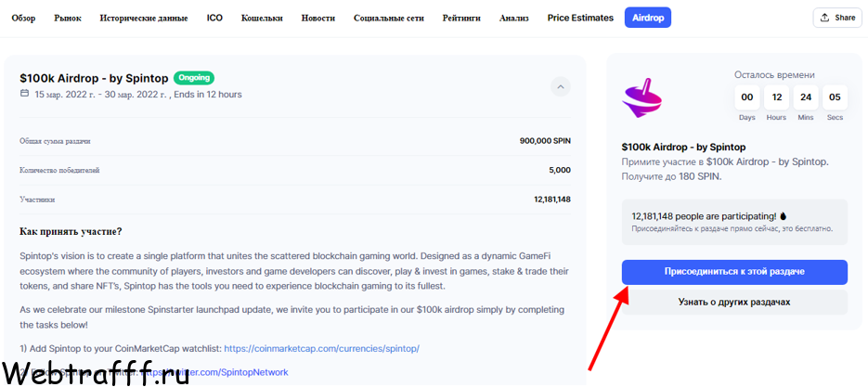The height and width of the screenshot is (387, 868).
Task: Click the 12,181,148 people are participating text
Action: [x=704, y=216]
